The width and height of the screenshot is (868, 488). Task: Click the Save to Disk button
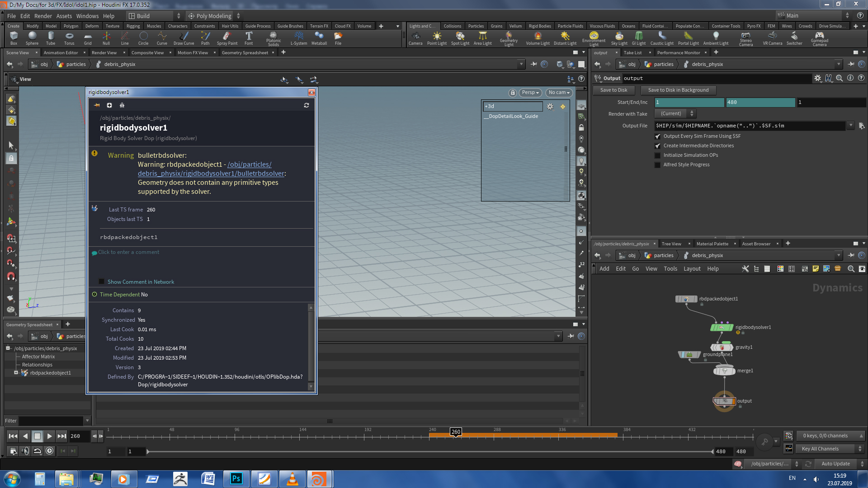coord(613,90)
